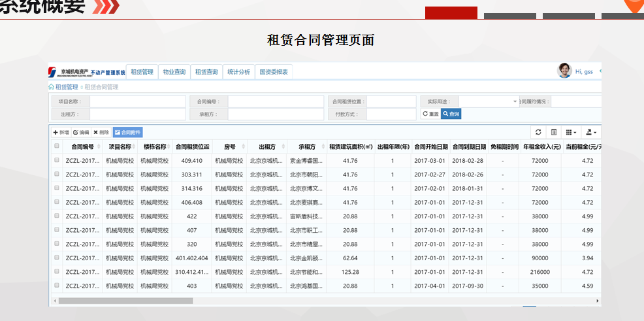644x321 pixels.
Task: Open the export dropdown in the table toolbar
Action: coord(591,132)
